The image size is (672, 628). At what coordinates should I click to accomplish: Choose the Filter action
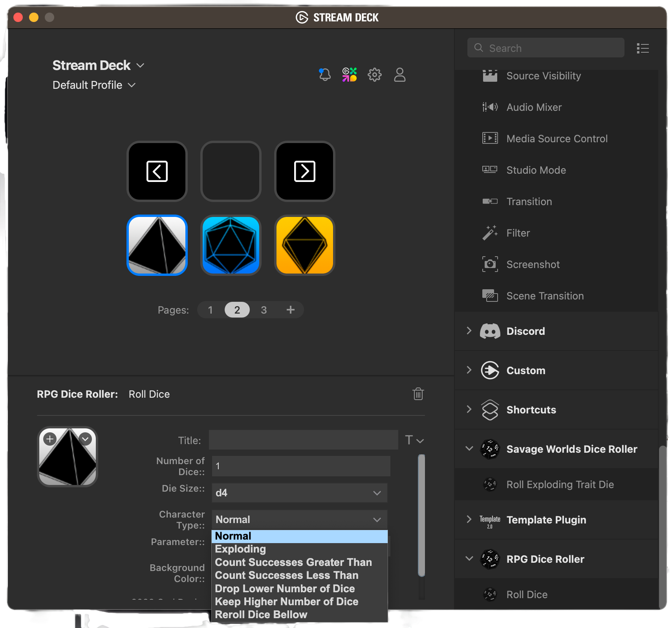pyautogui.click(x=556, y=233)
